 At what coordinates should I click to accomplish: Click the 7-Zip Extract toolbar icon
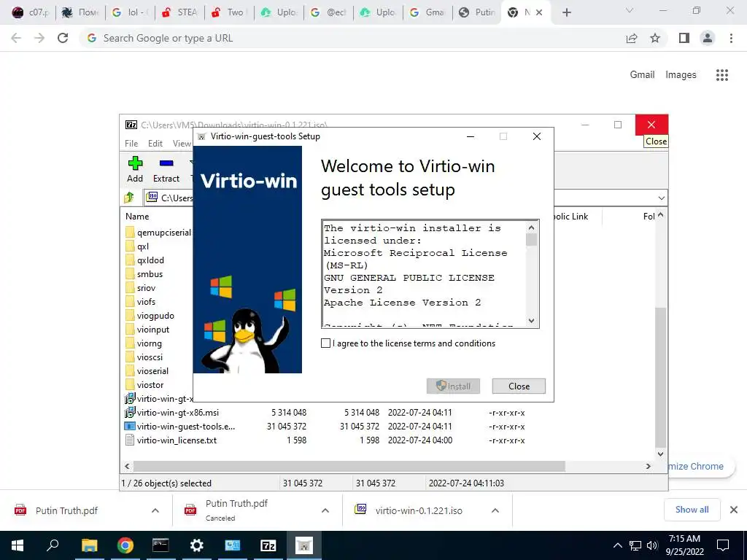[166, 169]
